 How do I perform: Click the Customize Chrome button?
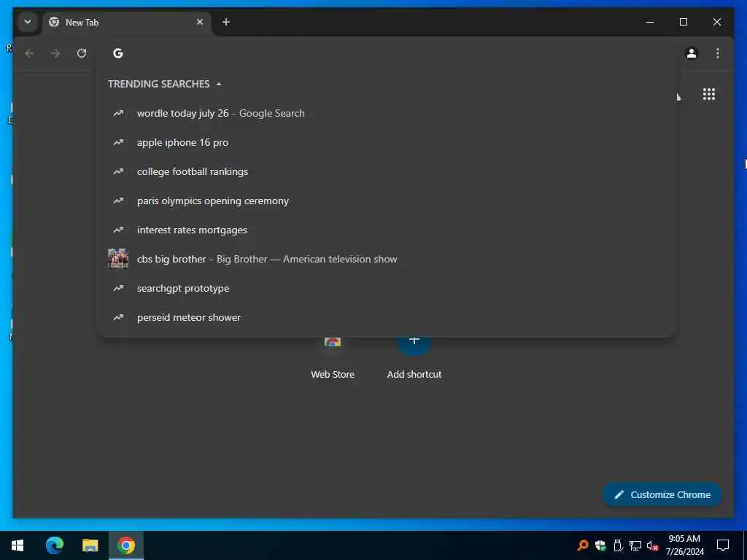pyautogui.click(x=662, y=495)
